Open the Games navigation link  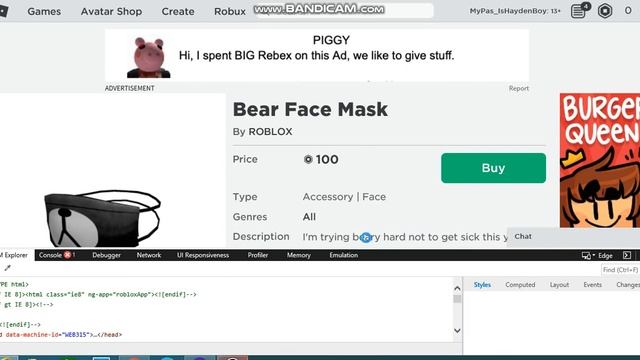(44, 11)
